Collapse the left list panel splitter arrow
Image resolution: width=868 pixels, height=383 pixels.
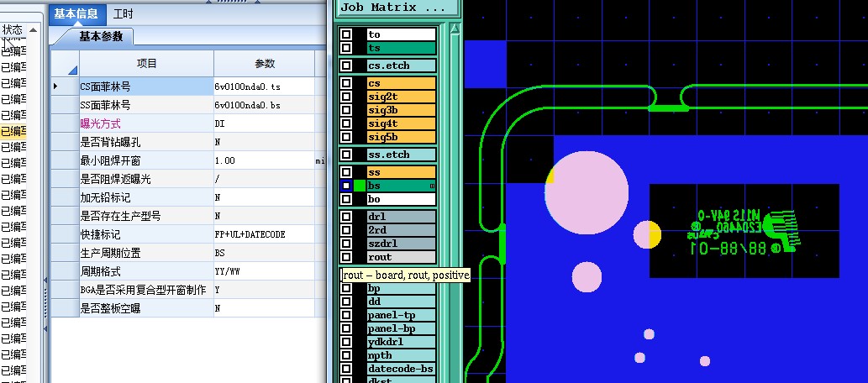(45, 281)
